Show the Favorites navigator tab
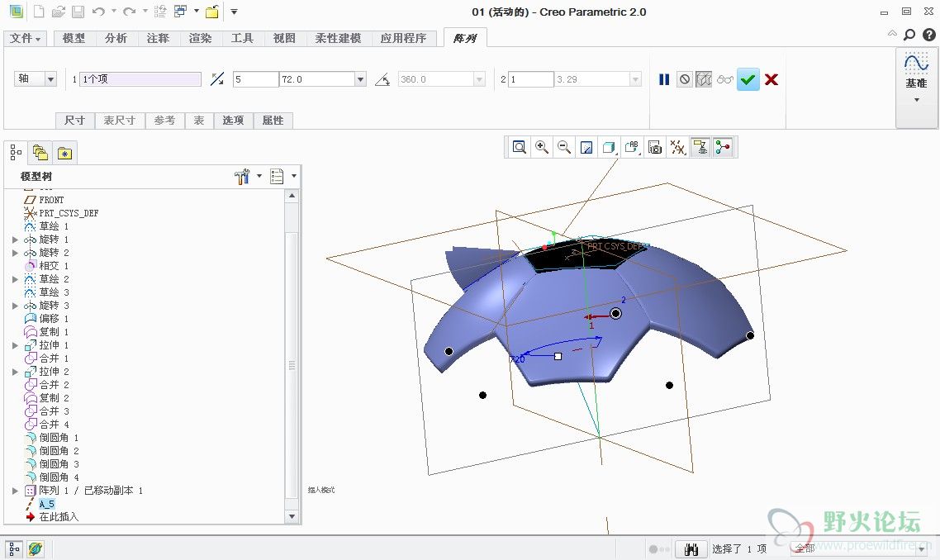 tap(64, 153)
